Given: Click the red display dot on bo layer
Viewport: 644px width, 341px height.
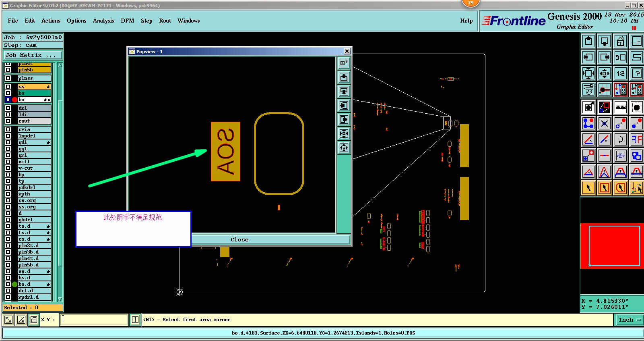Looking at the screenshot, I should coord(15,100).
